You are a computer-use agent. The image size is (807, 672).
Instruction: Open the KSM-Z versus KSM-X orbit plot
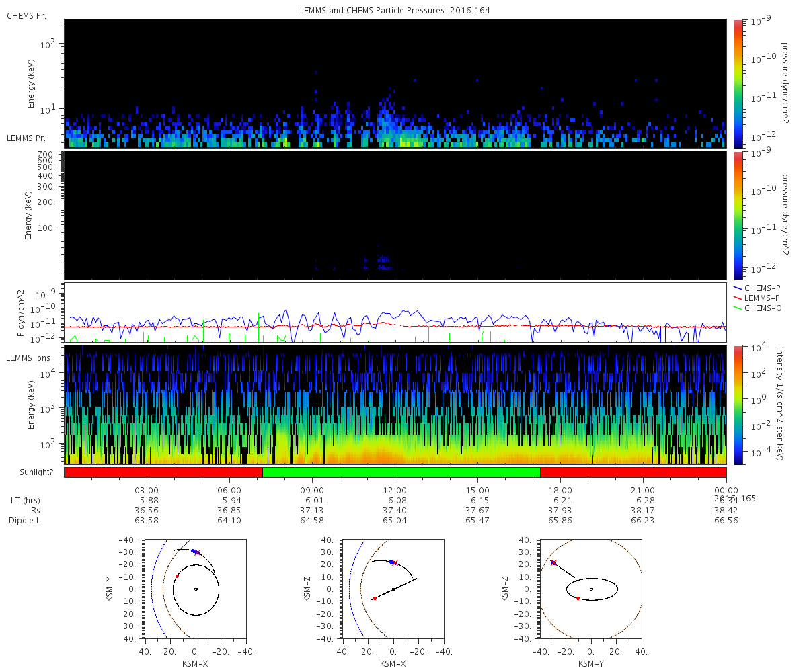tap(393, 589)
